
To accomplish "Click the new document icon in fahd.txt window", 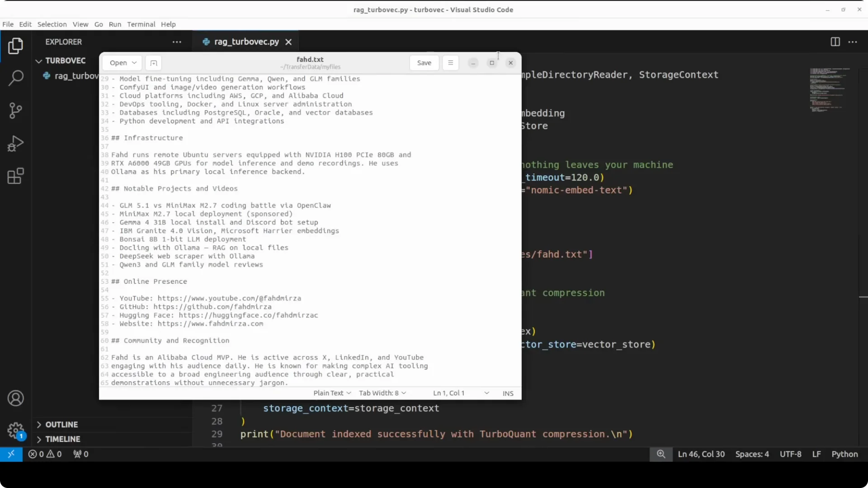I will pos(154,63).
